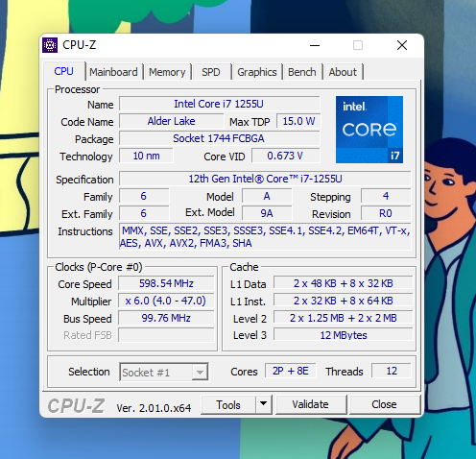Click the Level 2 value '2 x 1.25 MB + 2 x 2 MB'

[x=344, y=318]
